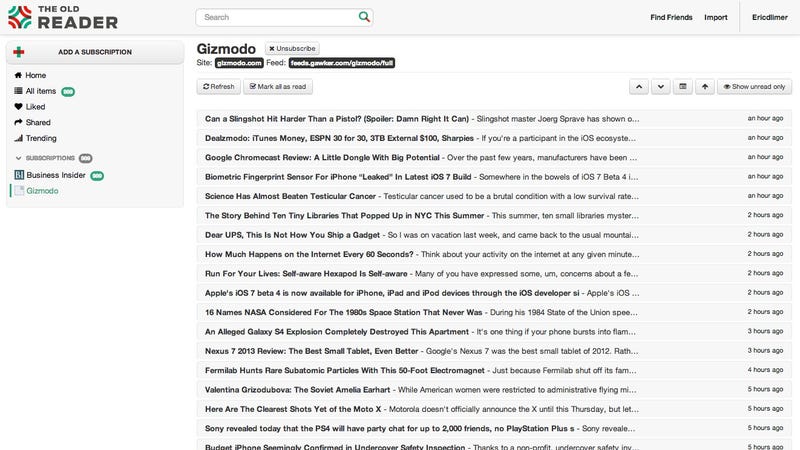Click the Gizmodo feed title heading

(x=226, y=48)
